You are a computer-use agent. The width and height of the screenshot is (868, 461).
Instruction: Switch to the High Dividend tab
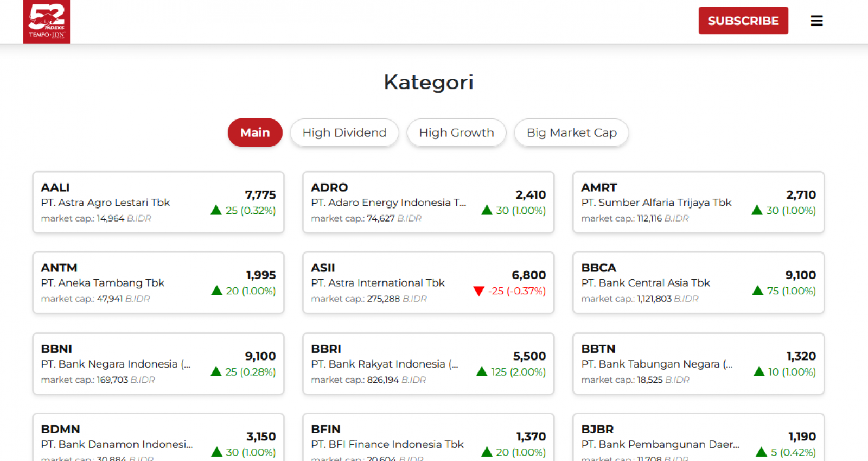click(344, 132)
